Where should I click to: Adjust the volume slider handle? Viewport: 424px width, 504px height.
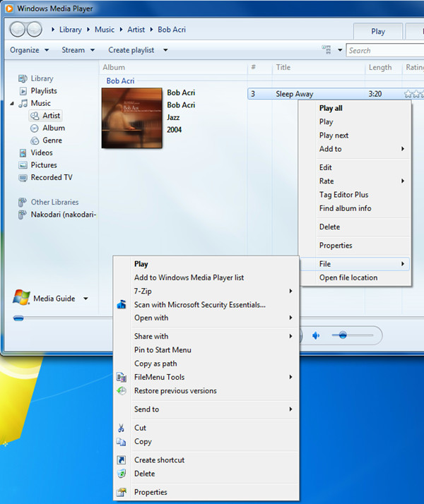click(x=343, y=335)
